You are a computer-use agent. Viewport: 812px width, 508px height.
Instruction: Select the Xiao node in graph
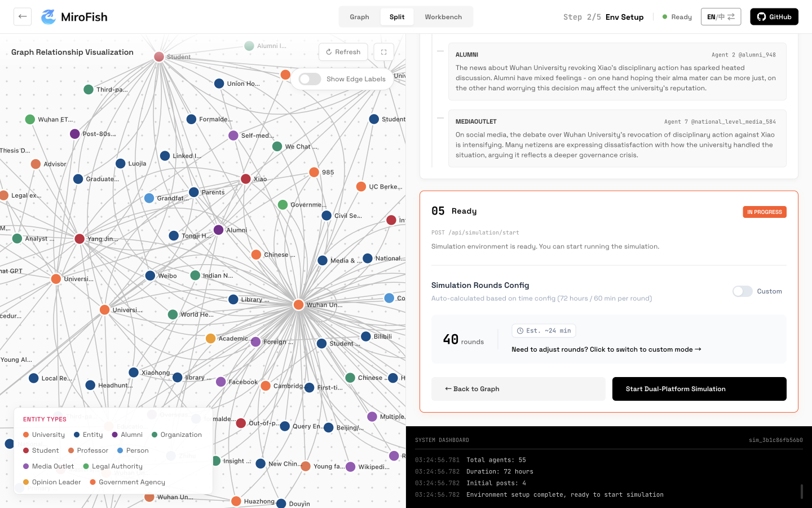tap(246, 179)
